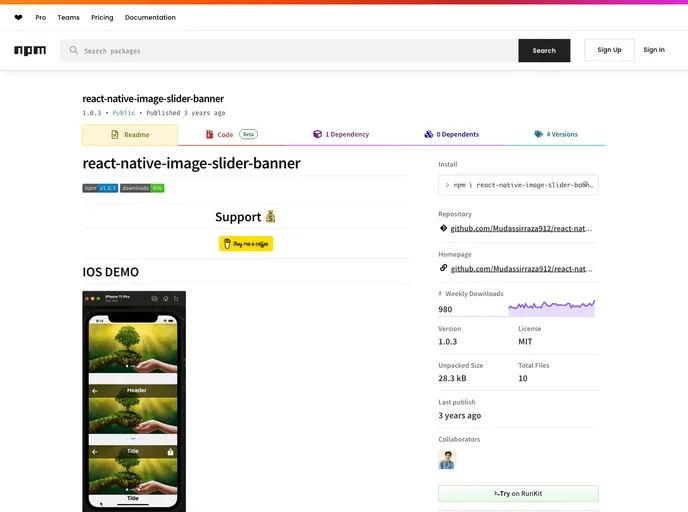Switch to the 1 Dependency tab

340,134
